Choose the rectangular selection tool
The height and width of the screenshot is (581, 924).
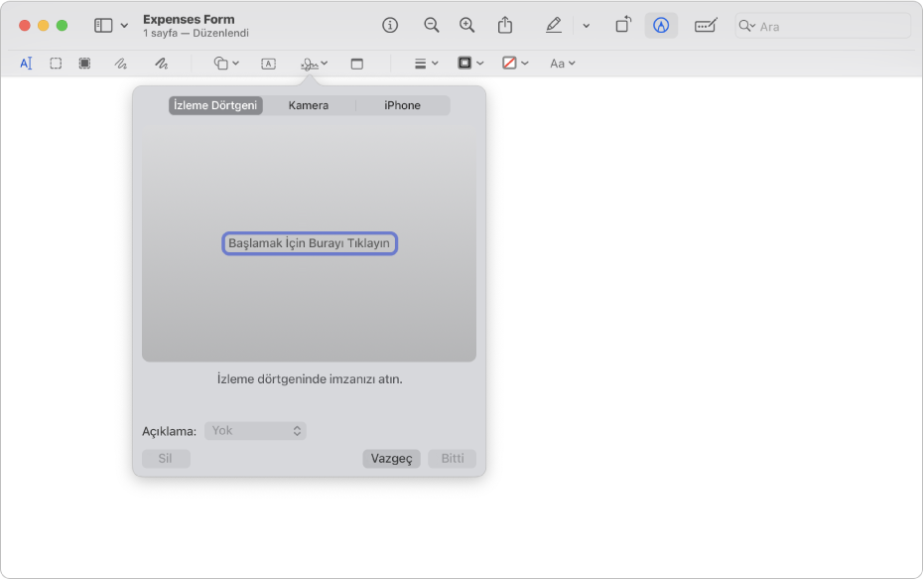[x=56, y=64]
